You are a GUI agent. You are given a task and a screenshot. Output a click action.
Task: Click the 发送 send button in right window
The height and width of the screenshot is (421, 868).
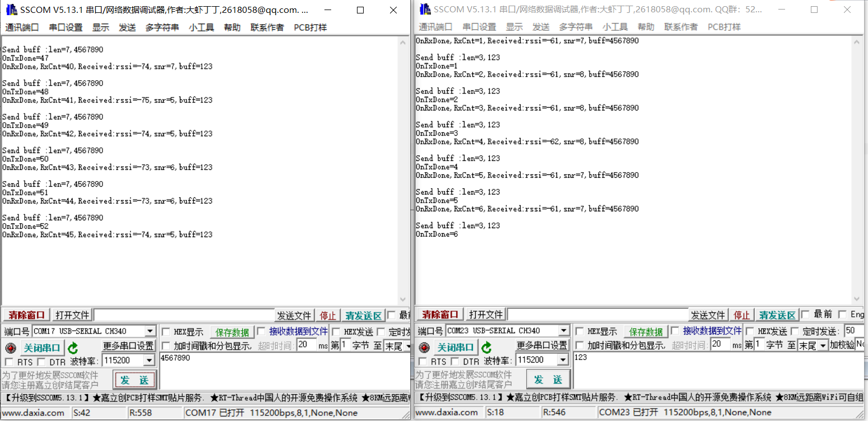pyautogui.click(x=548, y=379)
